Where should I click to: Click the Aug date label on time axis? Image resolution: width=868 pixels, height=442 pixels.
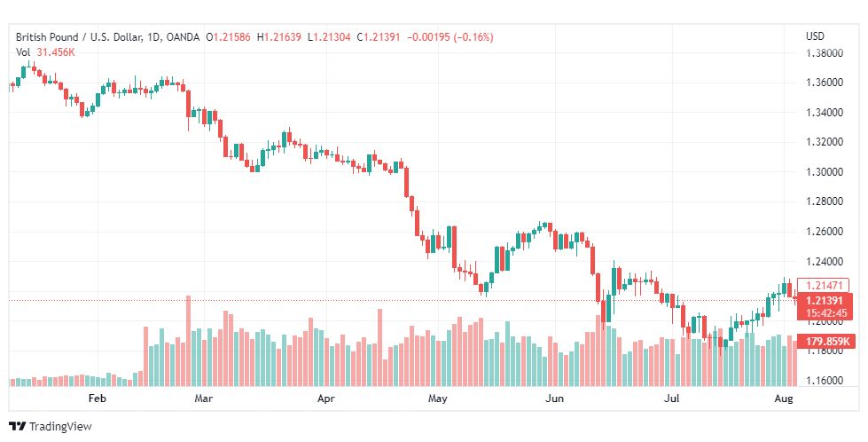(784, 399)
